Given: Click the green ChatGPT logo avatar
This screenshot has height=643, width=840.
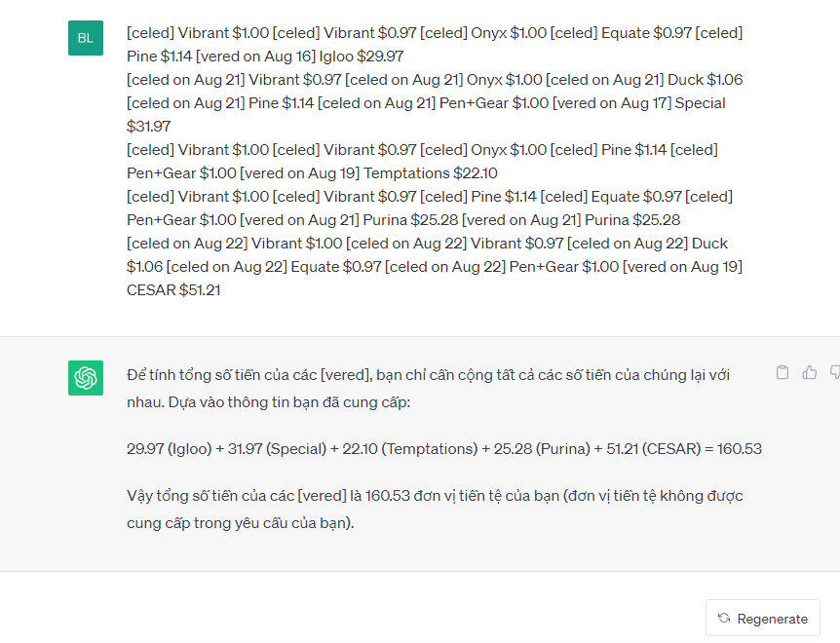Looking at the screenshot, I should coord(86,378).
